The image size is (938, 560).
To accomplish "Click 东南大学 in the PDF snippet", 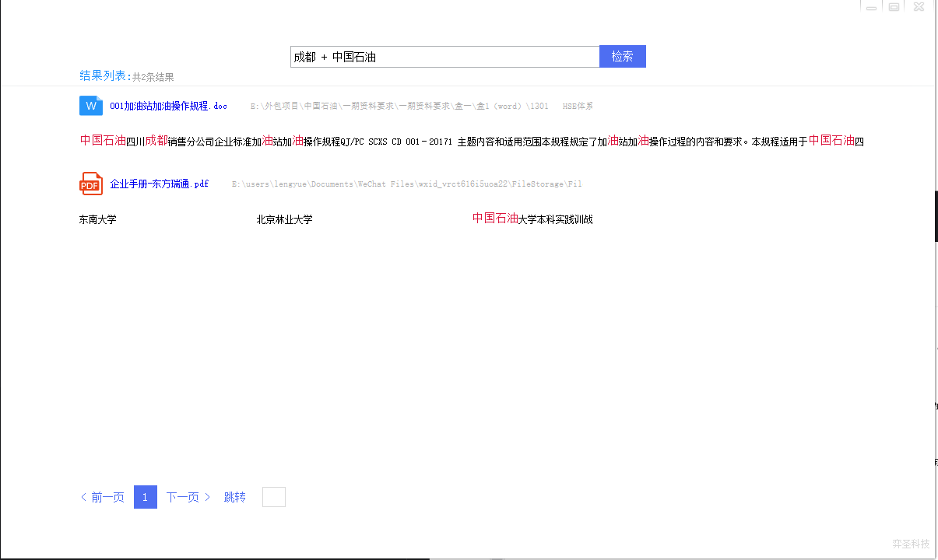I will [97, 220].
